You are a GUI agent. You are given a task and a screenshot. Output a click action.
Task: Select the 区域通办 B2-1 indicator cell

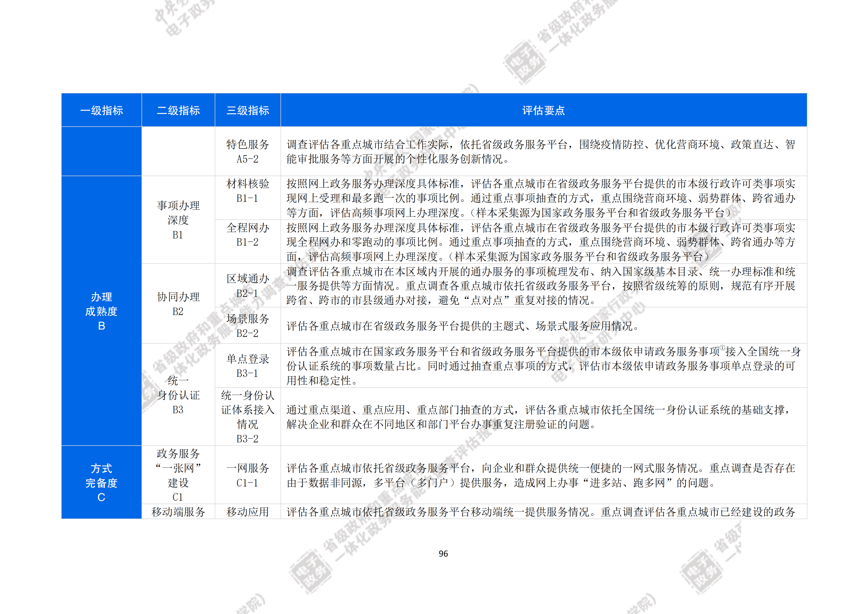click(248, 285)
